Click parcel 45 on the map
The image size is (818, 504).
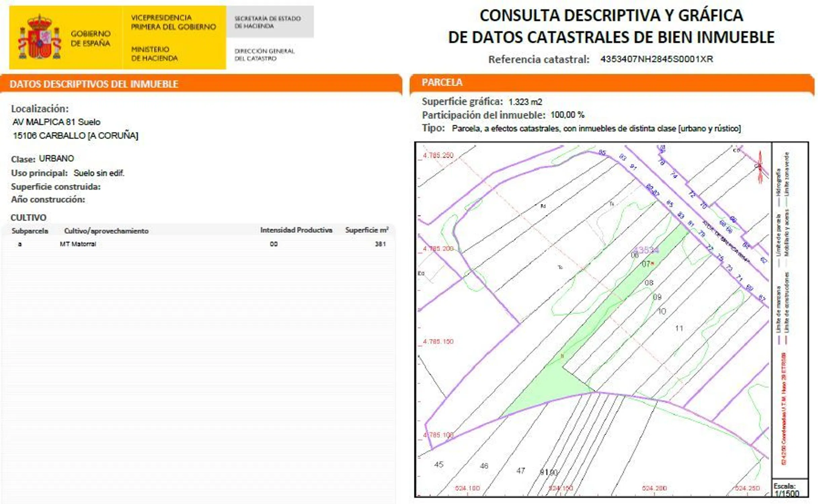439,464
